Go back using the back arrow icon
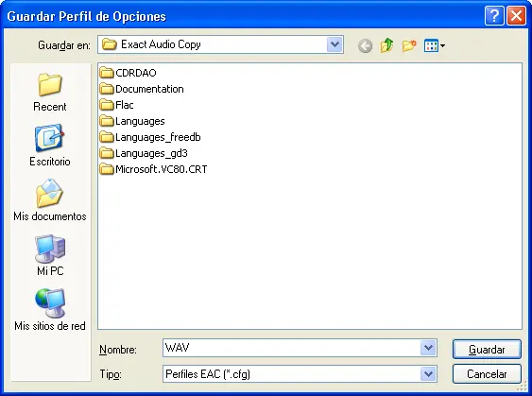 tap(365, 45)
